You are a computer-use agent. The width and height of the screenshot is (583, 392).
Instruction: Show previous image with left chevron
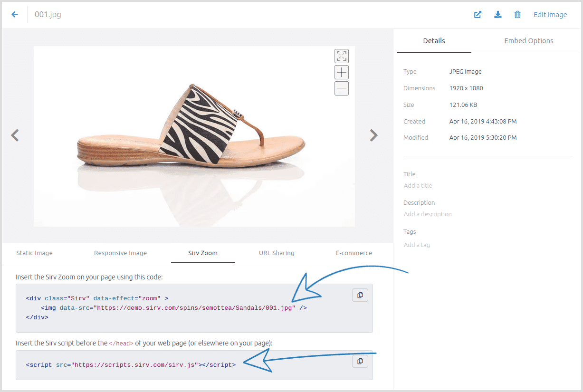coord(15,135)
